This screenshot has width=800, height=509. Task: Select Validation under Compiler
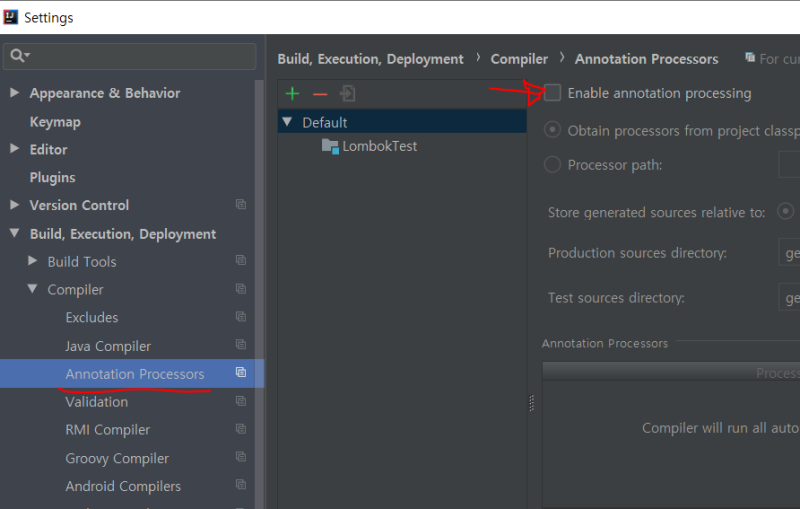[96, 402]
